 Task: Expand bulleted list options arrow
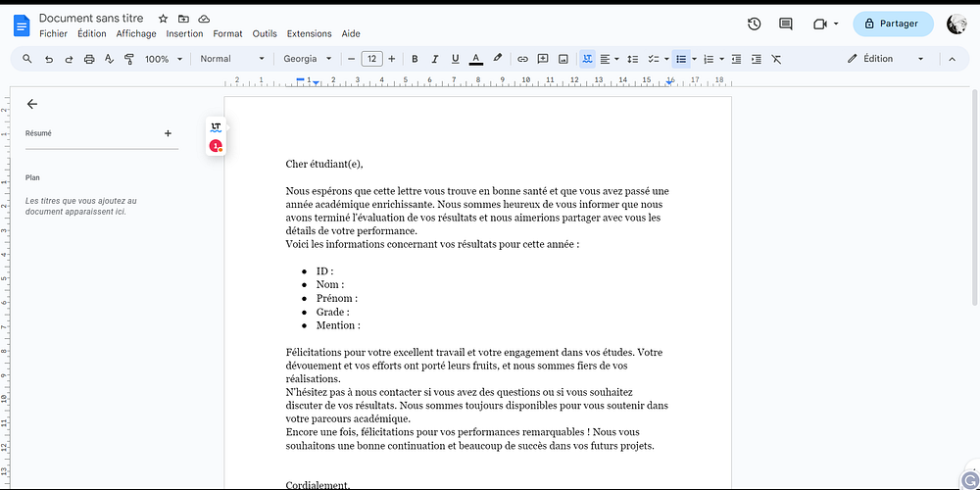click(695, 60)
